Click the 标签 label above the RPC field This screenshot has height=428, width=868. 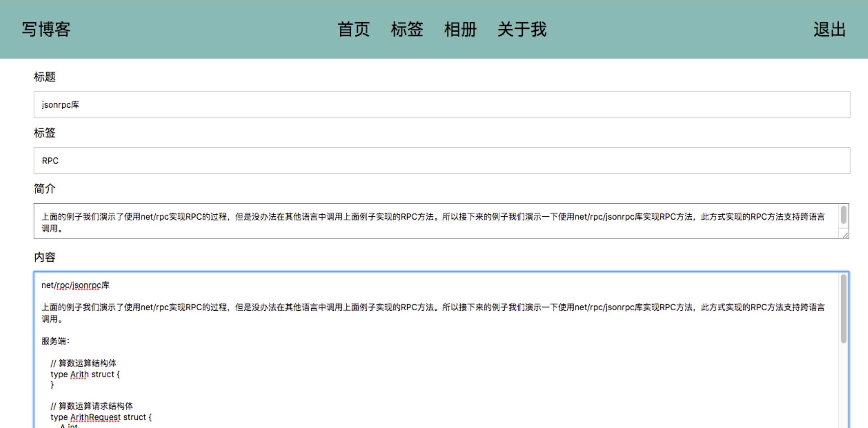(45, 133)
